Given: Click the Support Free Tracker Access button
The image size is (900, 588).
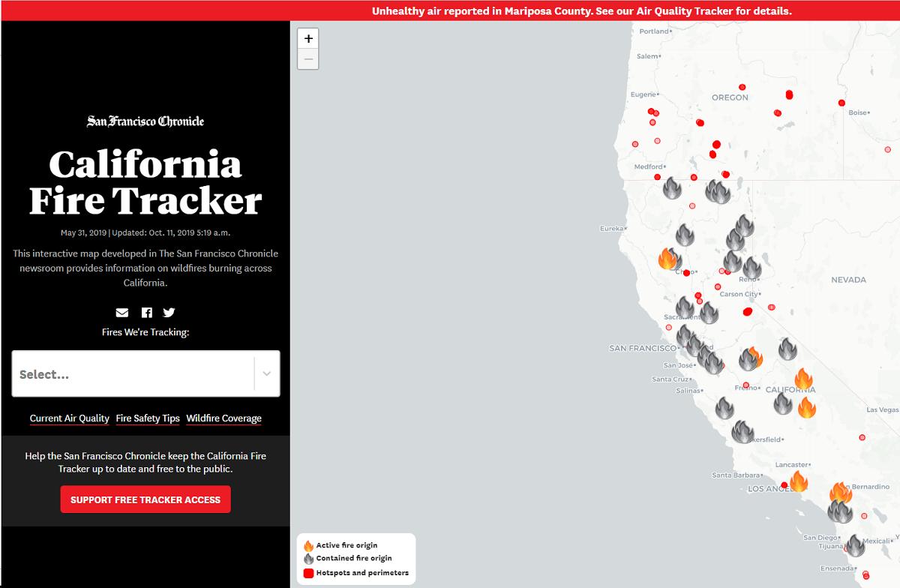Looking at the screenshot, I should [145, 499].
